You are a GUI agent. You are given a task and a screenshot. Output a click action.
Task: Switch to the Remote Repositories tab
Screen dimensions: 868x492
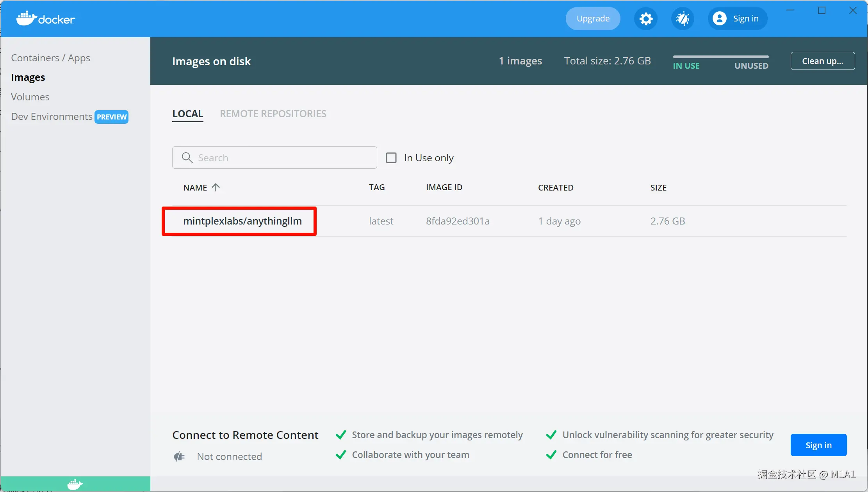click(273, 114)
